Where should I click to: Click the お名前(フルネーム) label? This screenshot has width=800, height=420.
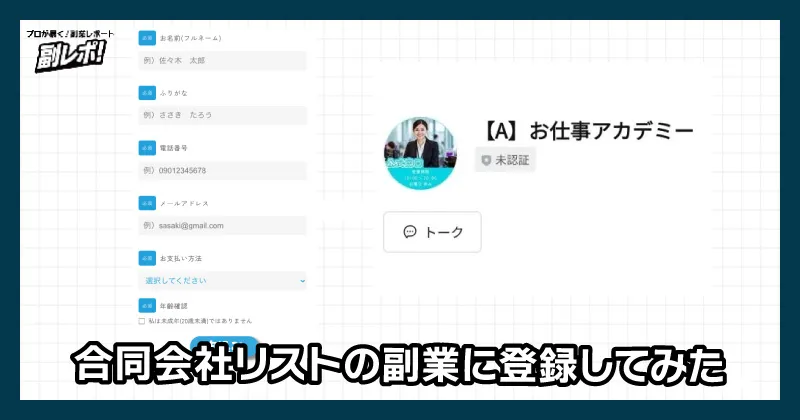[190, 38]
